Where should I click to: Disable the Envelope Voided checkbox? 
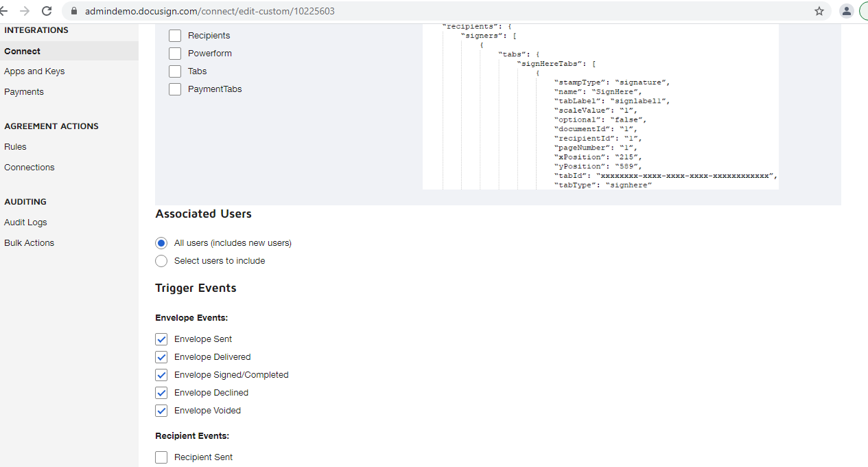tap(161, 411)
